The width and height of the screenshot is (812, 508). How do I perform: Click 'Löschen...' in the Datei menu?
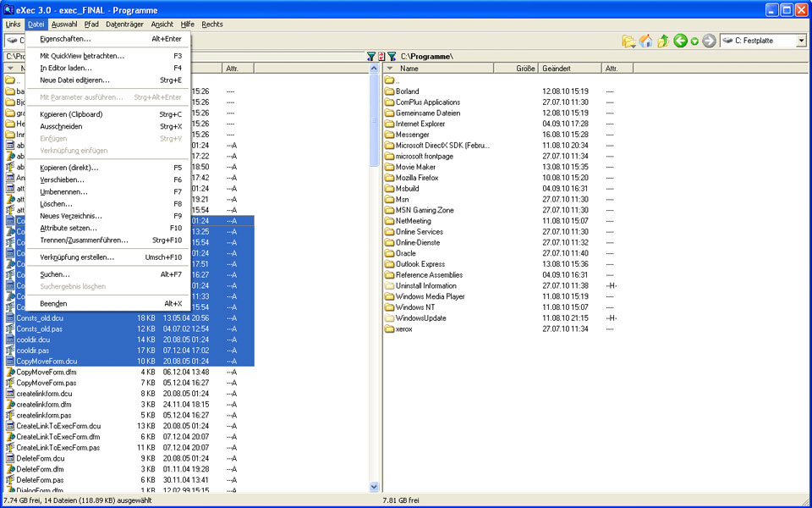point(56,203)
